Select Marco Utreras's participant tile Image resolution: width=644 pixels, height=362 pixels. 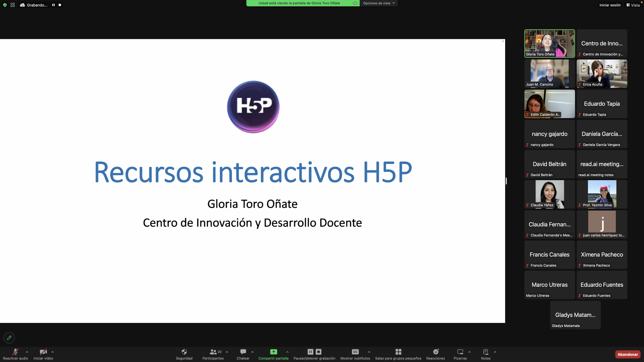tap(550, 285)
